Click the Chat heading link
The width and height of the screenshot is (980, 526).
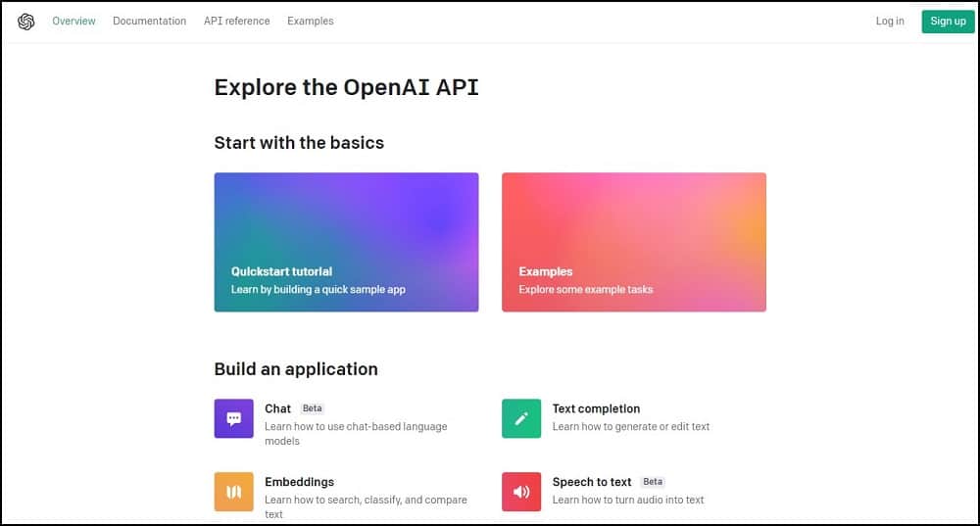coord(277,408)
